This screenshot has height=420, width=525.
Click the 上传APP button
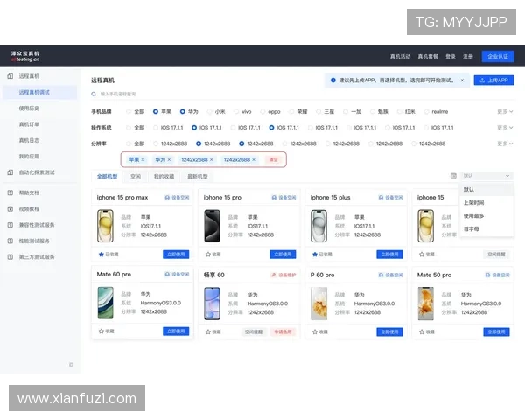pyautogui.click(x=493, y=80)
